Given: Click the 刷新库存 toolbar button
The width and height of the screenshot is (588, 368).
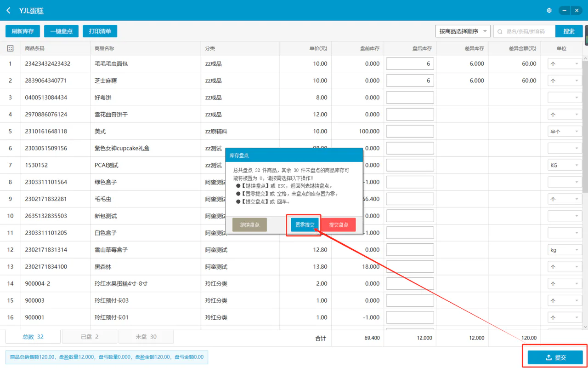Looking at the screenshot, I should [23, 31].
